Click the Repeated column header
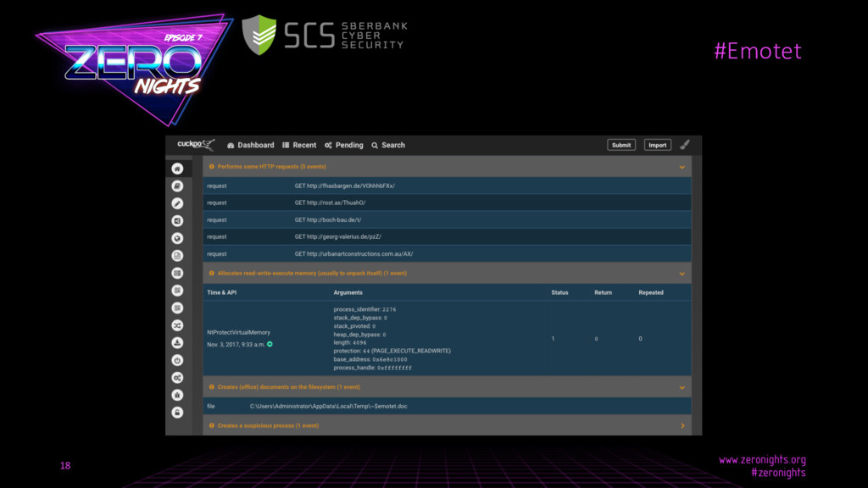This screenshot has width=868, height=488. tap(651, 292)
